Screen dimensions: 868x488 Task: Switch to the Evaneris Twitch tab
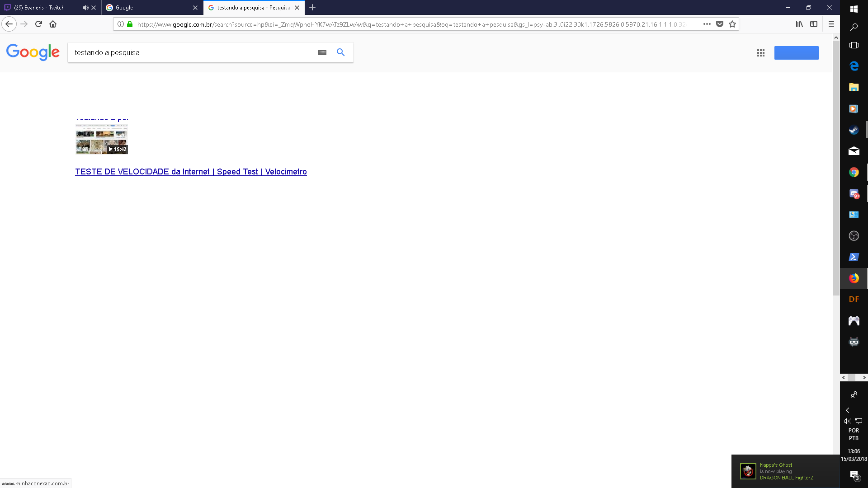(x=41, y=8)
